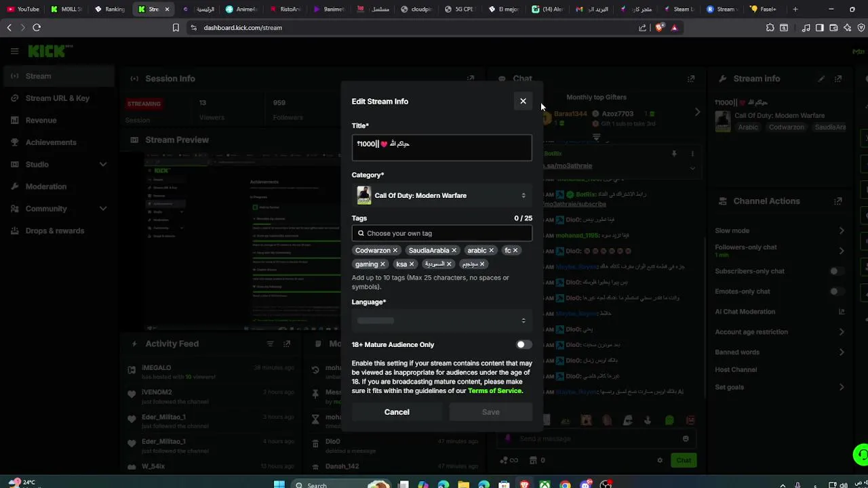This screenshot has height=488, width=868.
Task: Pop out the Stream info panel
Action: (838, 79)
